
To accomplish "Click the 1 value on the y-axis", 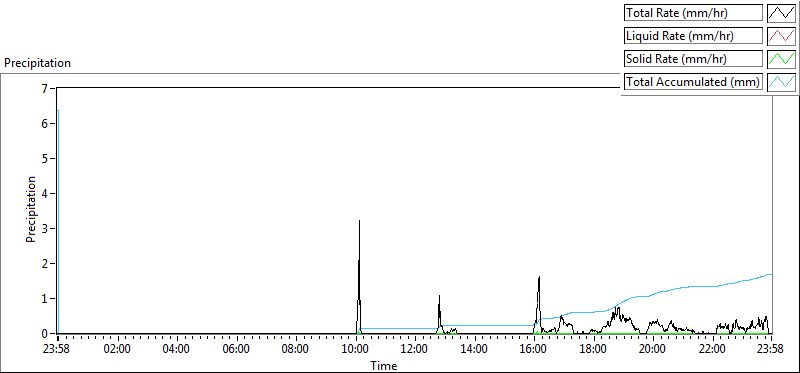I will coord(44,299).
